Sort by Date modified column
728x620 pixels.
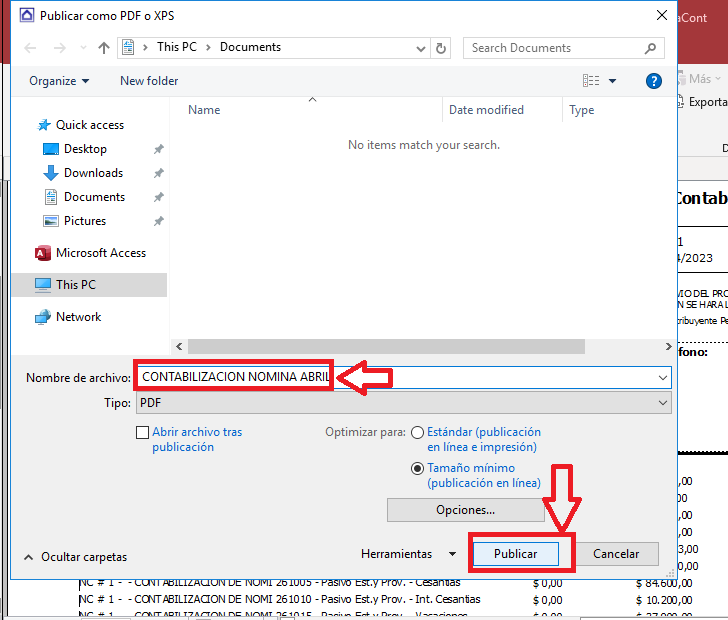[x=486, y=110]
